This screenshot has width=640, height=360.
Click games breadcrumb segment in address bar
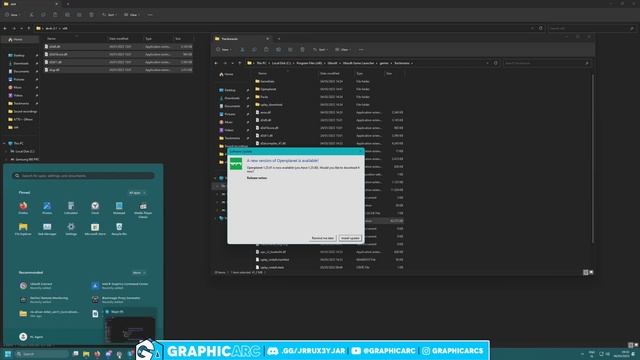click(x=384, y=63)
